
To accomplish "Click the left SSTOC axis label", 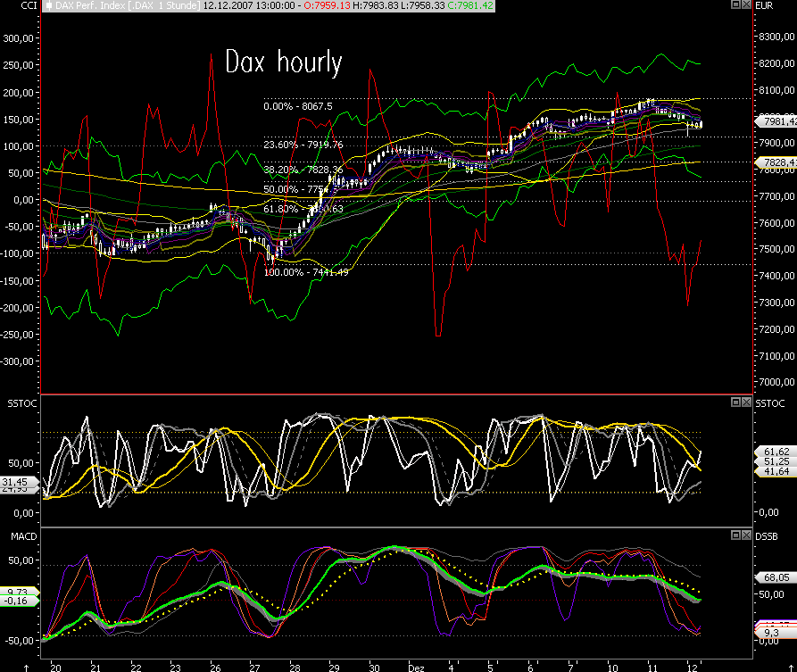I will 22,403.
